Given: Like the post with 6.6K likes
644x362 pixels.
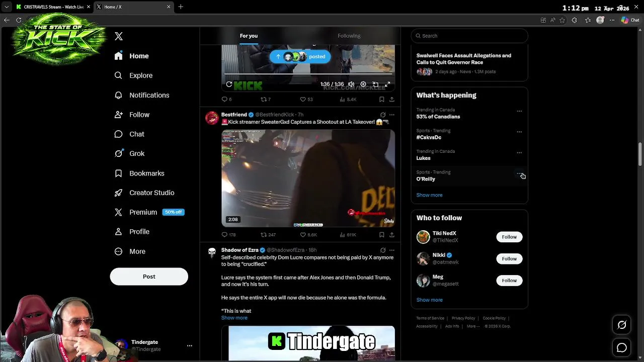Looking at the screenshot, I should [x=308, y=235].
